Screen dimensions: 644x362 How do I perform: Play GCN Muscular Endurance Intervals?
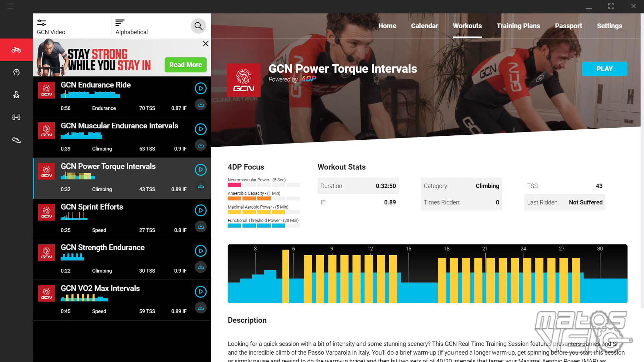(x=201, y=129)
